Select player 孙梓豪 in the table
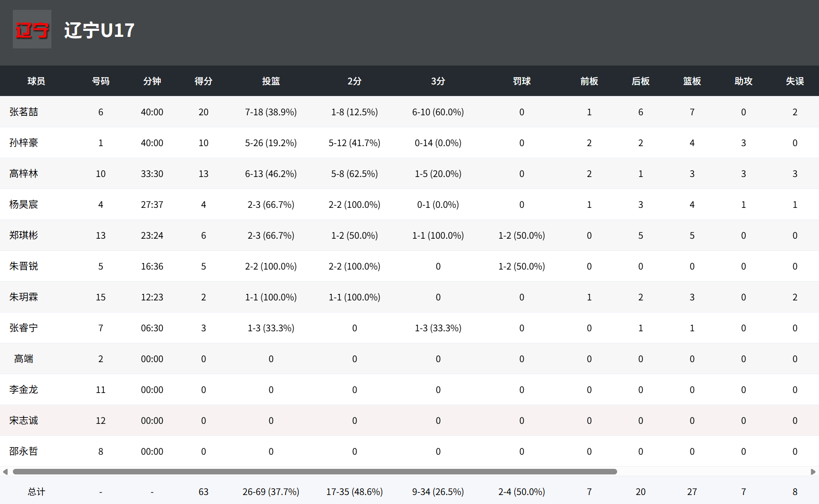The width and height of the screenshot is (819, 504). (x=24, y=143)
